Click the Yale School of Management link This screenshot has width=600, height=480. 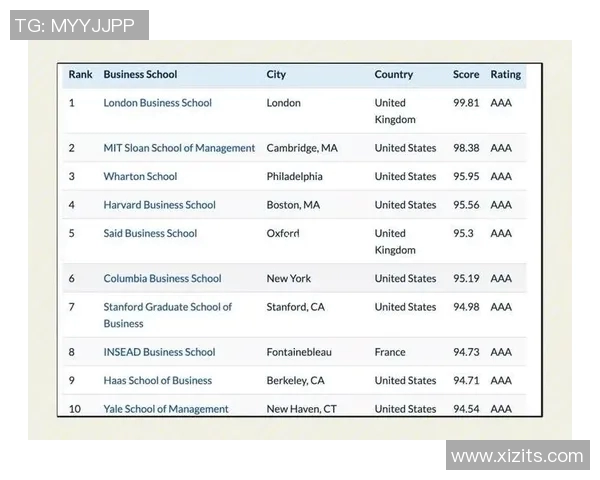tap(166, 409)
